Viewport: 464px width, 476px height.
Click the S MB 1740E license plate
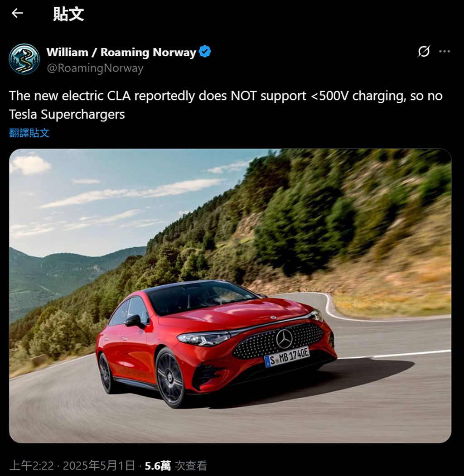click(x=287, y=357)
